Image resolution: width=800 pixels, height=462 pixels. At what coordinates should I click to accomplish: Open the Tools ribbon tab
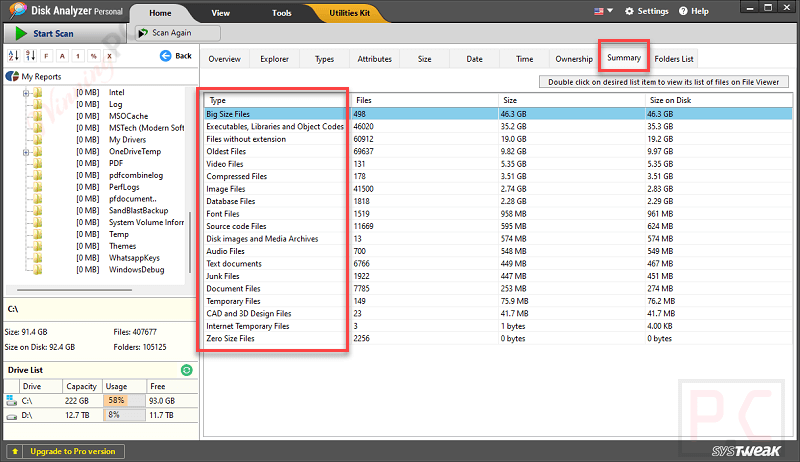point(282,13)
